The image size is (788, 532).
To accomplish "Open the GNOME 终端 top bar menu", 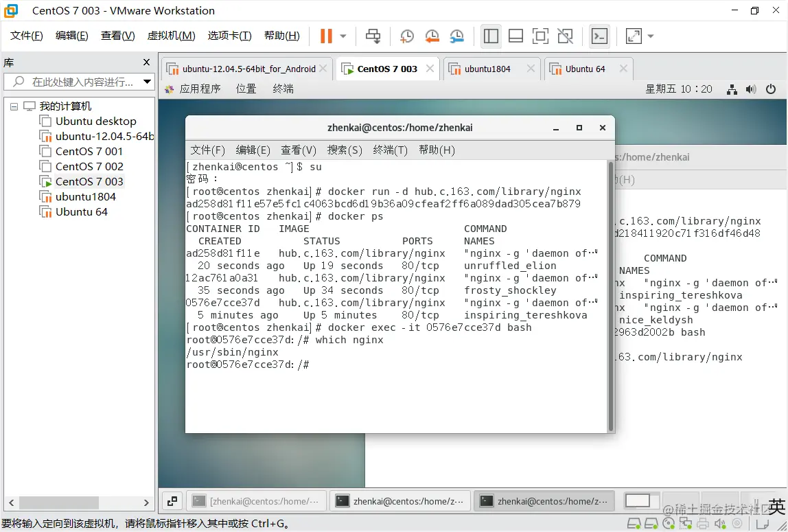I will coord(283,89).
